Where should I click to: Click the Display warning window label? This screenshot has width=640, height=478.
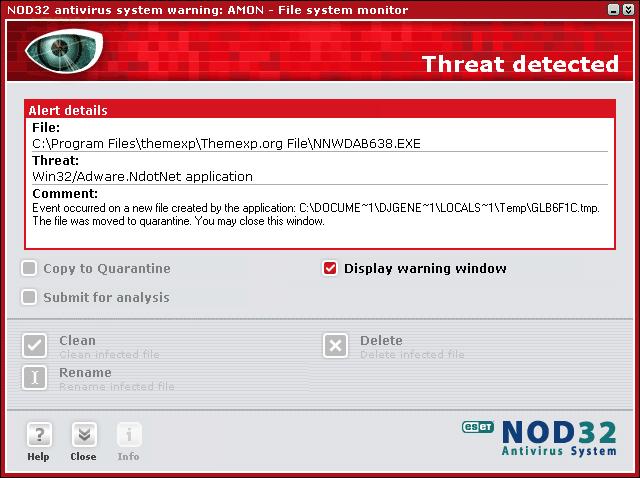tap(425, 269)
